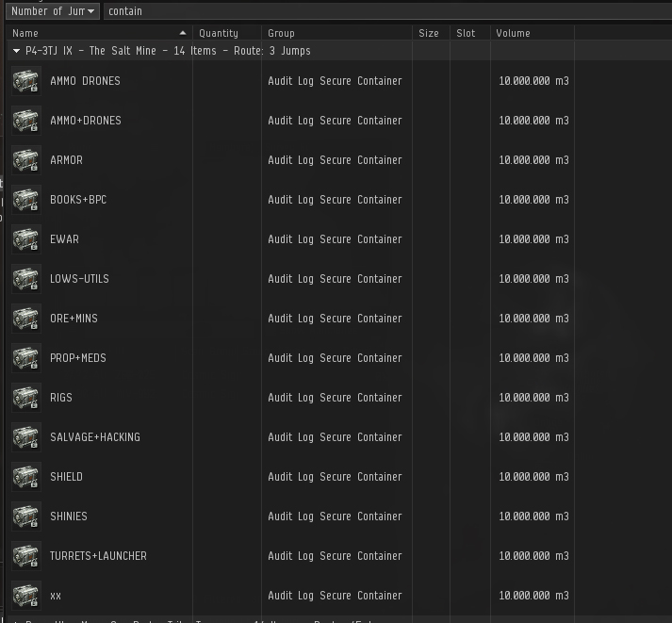The width and height of the screenshot is (672, 623).
Task: Select the EWAR row name
Action: coord(64,239)
